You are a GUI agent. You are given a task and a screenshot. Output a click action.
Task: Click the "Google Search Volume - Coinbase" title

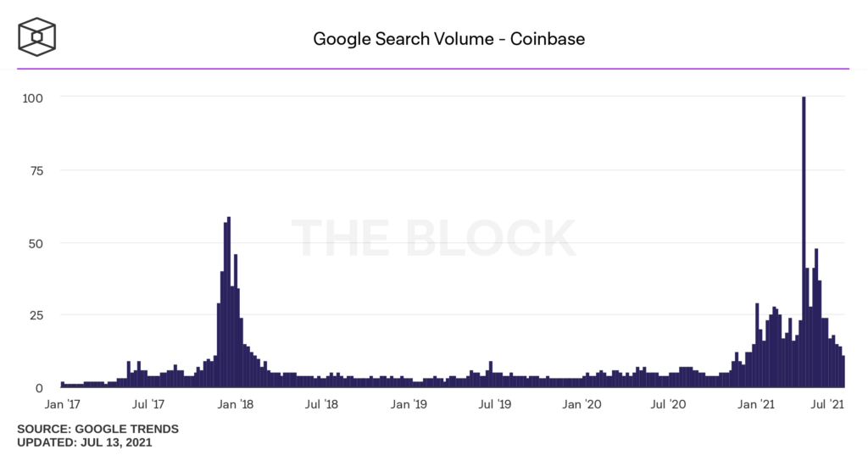coord(448,38)
